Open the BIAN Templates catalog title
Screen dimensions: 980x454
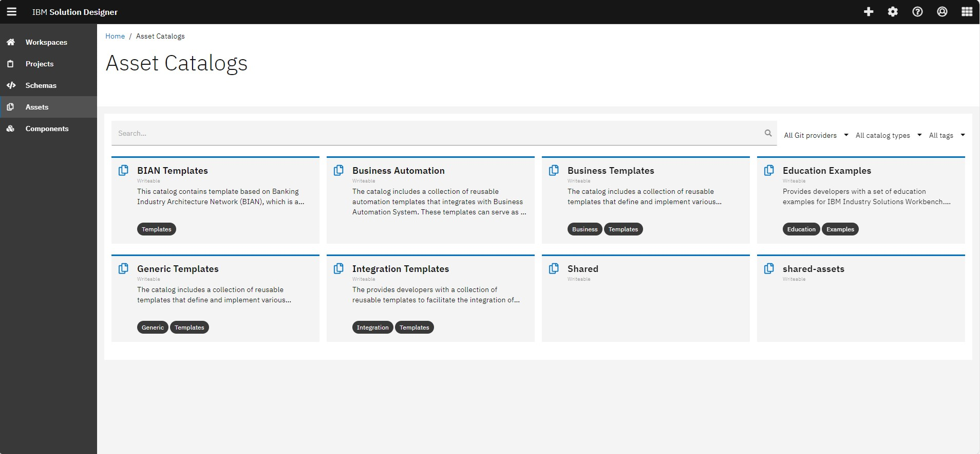click(x=173, y=171)
